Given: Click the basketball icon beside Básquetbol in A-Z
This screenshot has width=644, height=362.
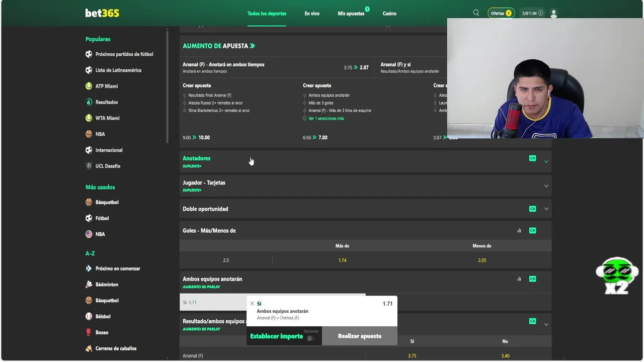Looking at the screenshot, I should (x=89, y=301).
